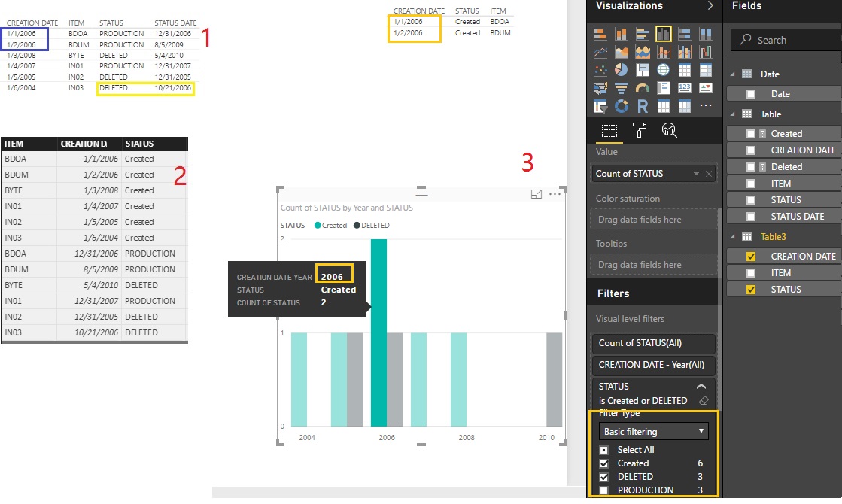The height and width of the screenshot is (504, 842).
Task: Sort table by the CREATION D. column header
Action: [89, 144]
